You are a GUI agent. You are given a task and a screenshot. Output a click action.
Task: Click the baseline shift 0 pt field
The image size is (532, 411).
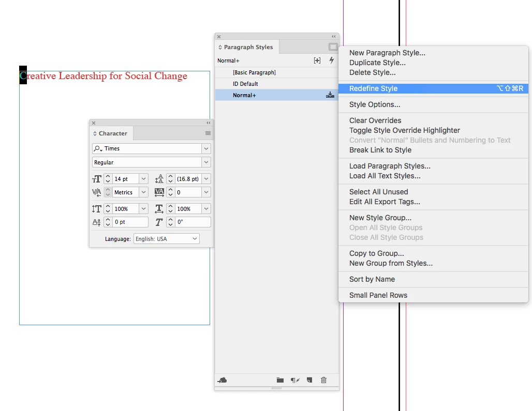click(130, 222)
